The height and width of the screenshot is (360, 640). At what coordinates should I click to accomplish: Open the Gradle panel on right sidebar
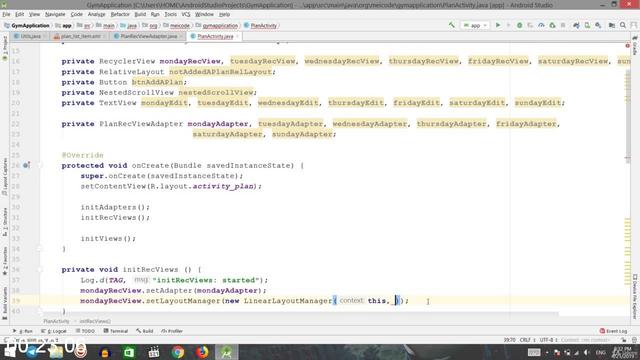(x=635, y=45)
